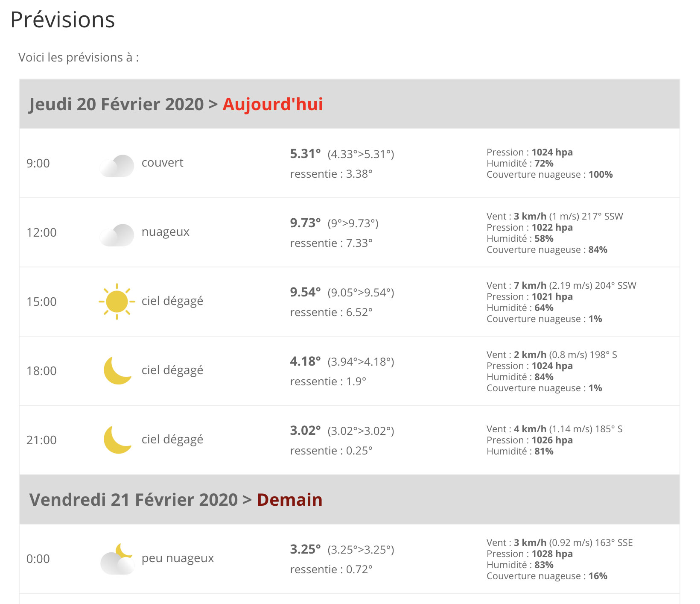
Task: Click the Vent 7 km/h wind line
Action: (x=561, y=285)
